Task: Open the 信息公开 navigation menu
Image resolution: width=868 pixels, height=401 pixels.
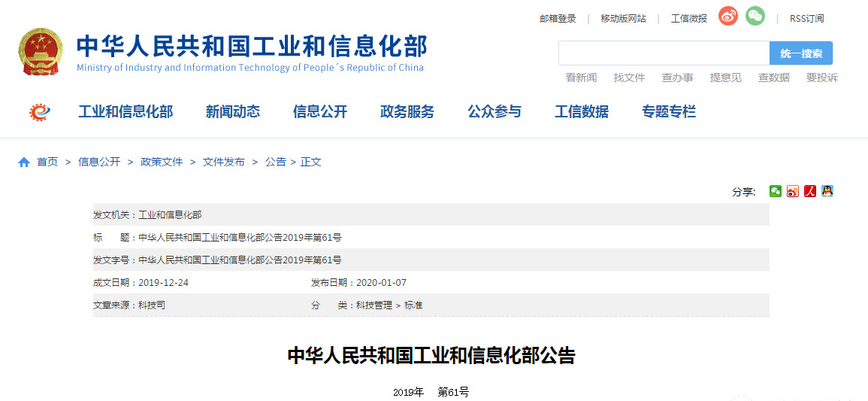Action: 320,112
